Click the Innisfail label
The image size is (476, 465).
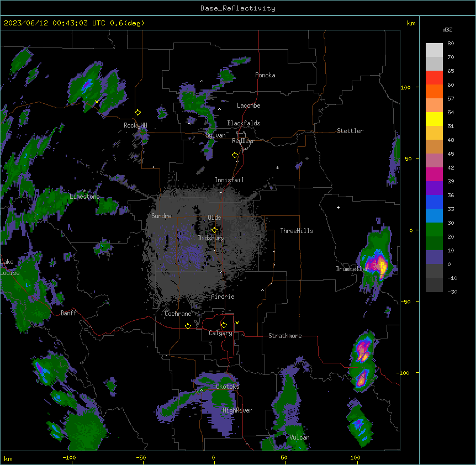(229, 180)
